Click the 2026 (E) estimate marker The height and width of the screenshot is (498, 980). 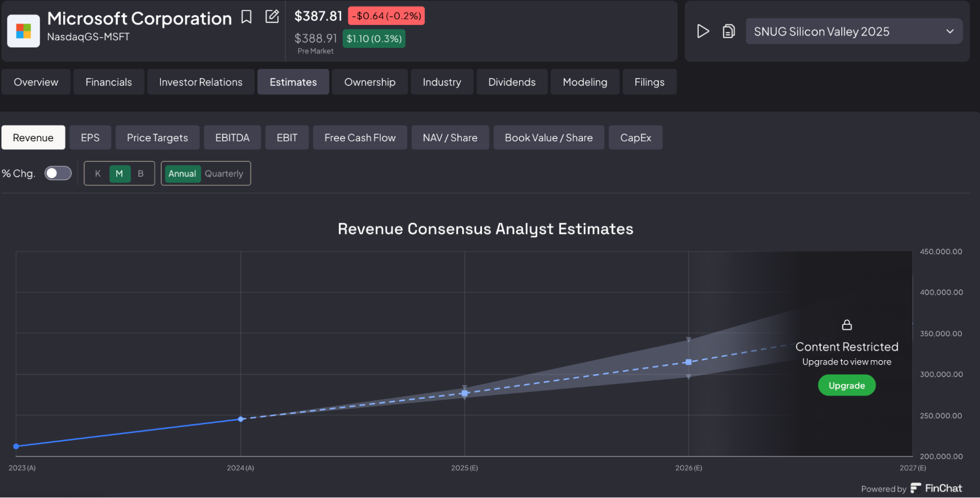click(688, 362)
